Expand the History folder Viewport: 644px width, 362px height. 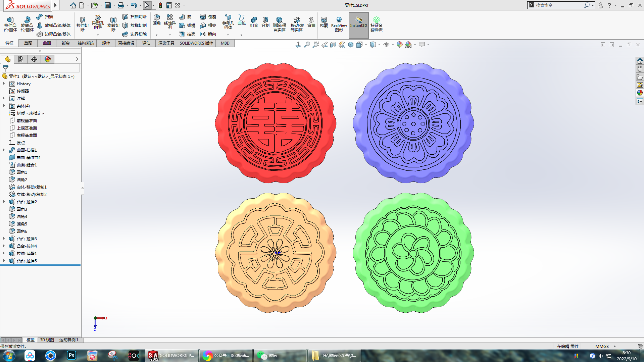click(x=4, y=84)
